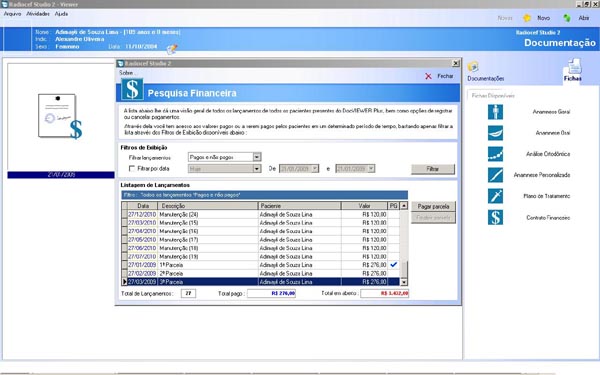Select the Manutenção (19) row
The image size is (600, 375).
261,256
